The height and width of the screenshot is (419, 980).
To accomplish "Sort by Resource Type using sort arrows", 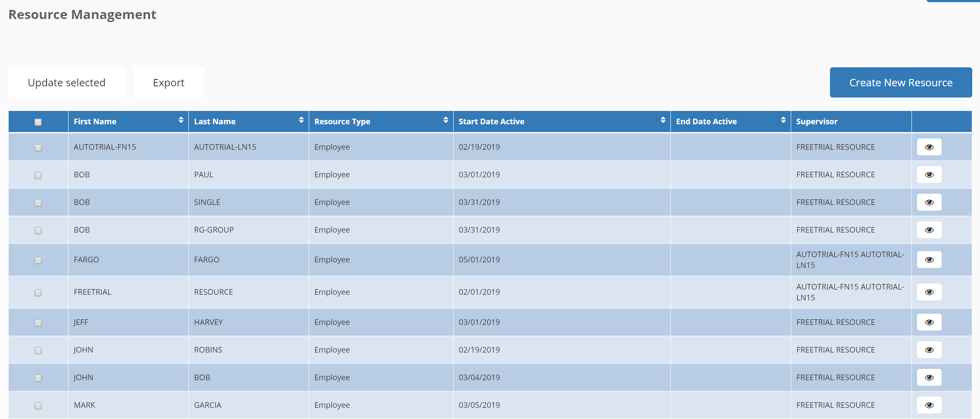I will (x=446, y=120).
